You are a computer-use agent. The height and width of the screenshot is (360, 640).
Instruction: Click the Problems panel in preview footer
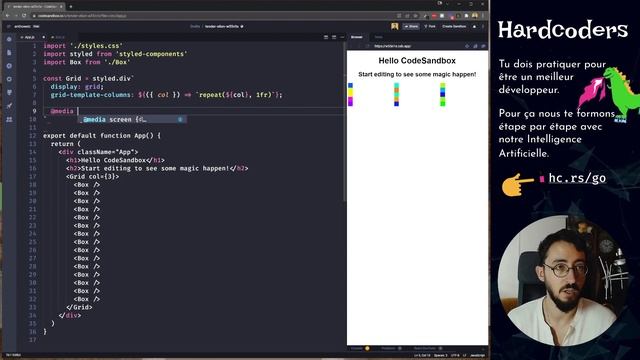391,349
